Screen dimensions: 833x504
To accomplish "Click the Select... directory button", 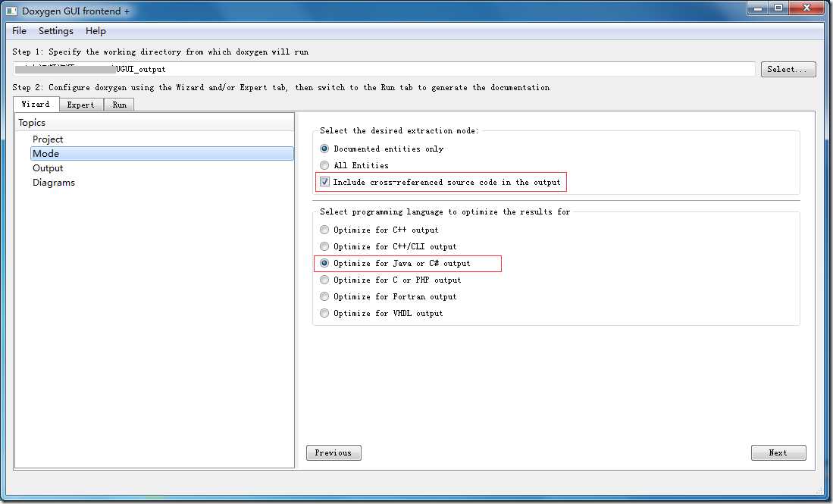I will [788, 69].
